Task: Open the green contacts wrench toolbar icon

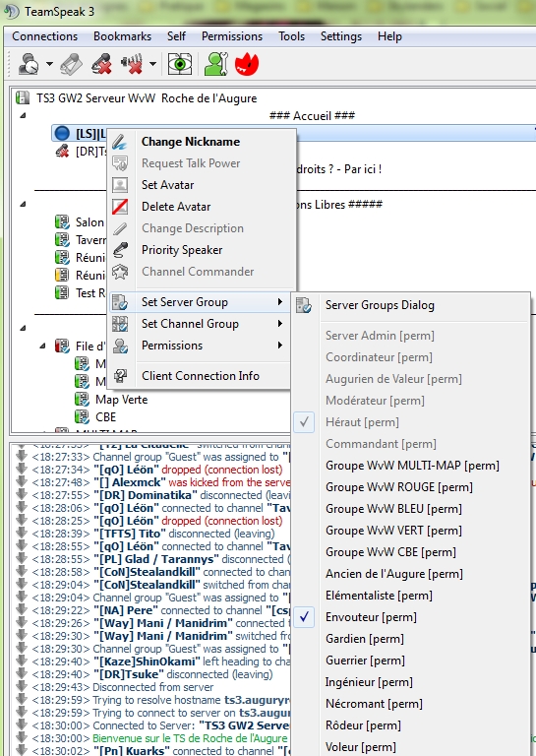Action: coord(215,64)
